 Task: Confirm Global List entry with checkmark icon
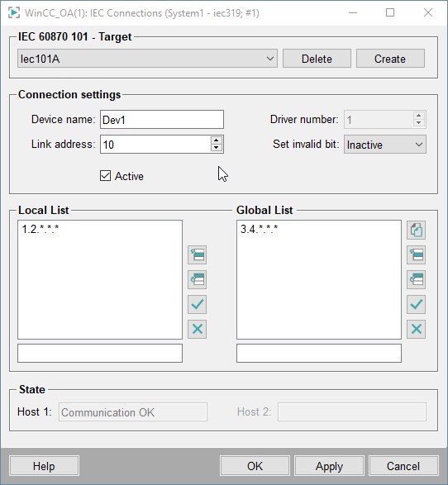pos(416,304)
